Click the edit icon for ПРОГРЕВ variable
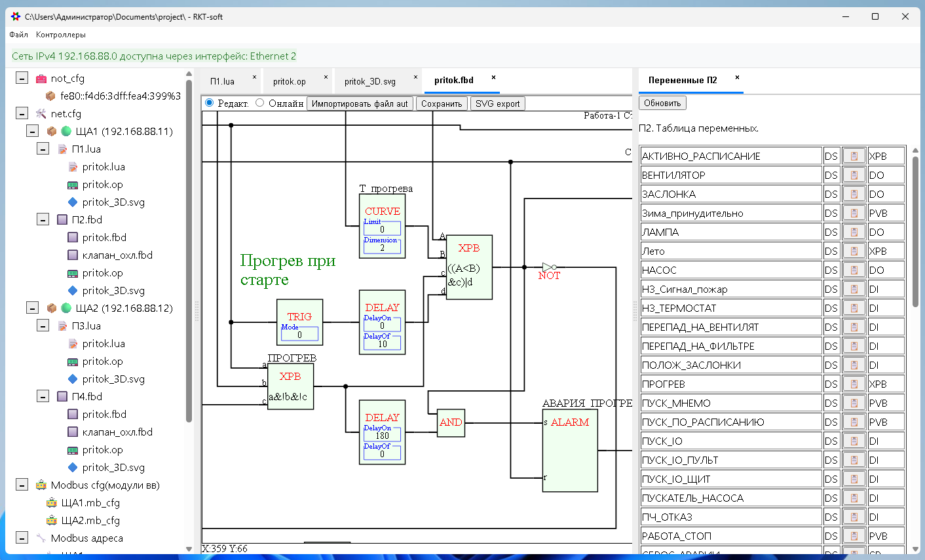The width and height of the screenshot is (925, 560). (x=854, y=384)
